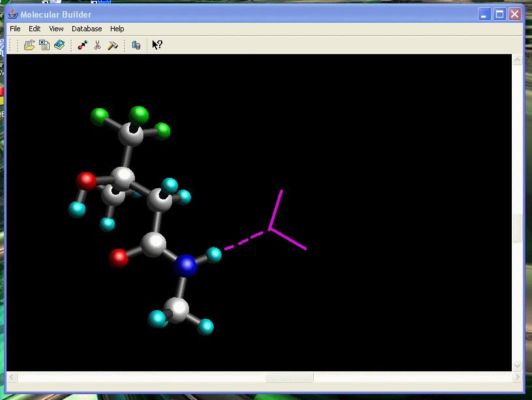Click the vertical scrollbar up arrow

517,60
